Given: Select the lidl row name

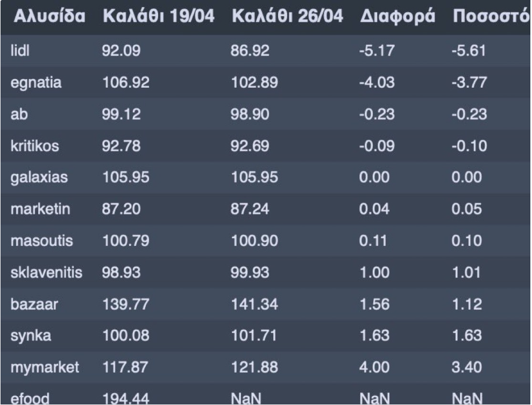Looking at the screenshot, I should 20,51.
